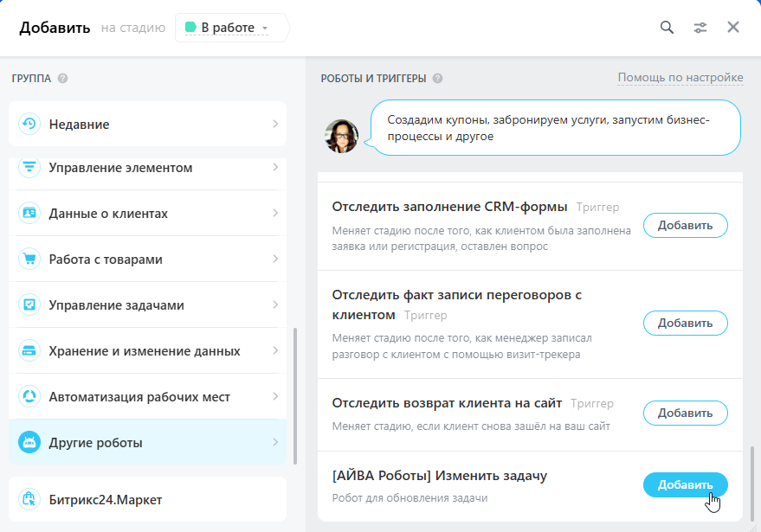
Task: Click the Данные о клиентах card icon
Action: (29, 213)
